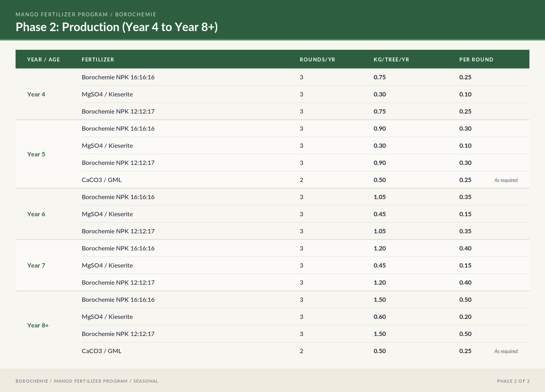Select the 'Rounds/Yr' column header
Screen dimensions: 545x392
coord(318,59)
